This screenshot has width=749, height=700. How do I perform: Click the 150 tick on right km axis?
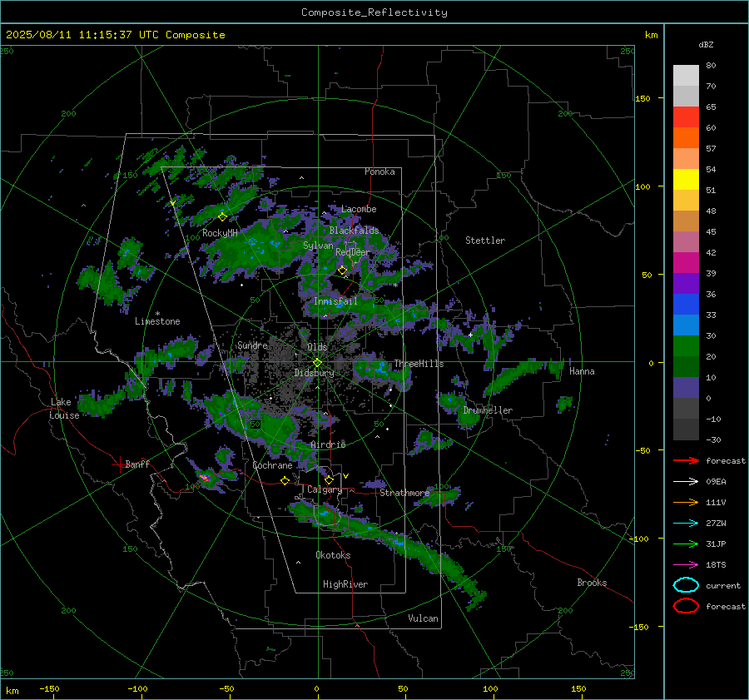(x=642, y=98)
